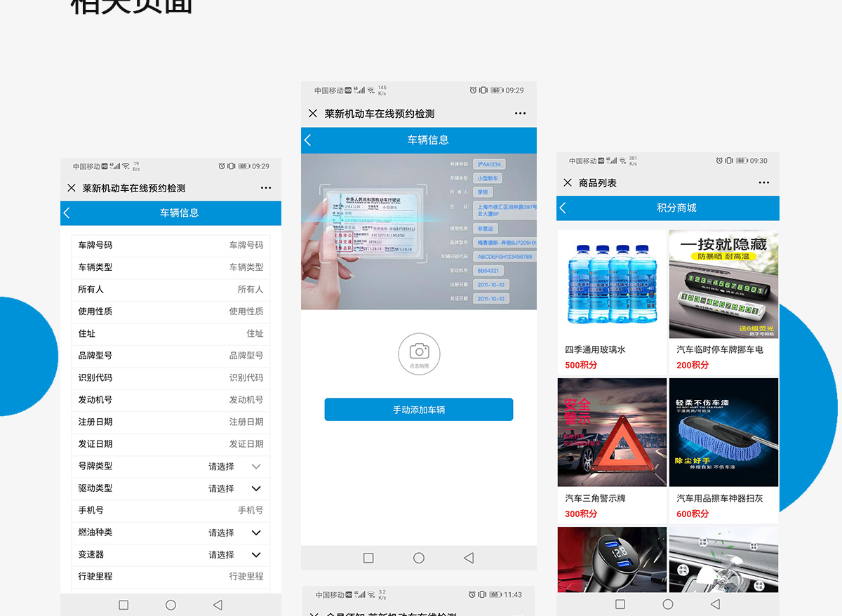
Task: Close the 商品列表 page
Action: click(x=568, y=182)
